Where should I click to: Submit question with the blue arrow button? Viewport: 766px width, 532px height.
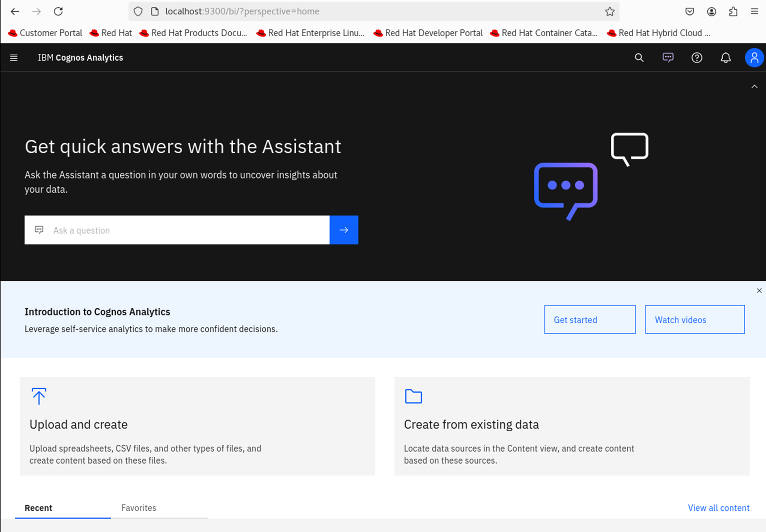[344, 230]
